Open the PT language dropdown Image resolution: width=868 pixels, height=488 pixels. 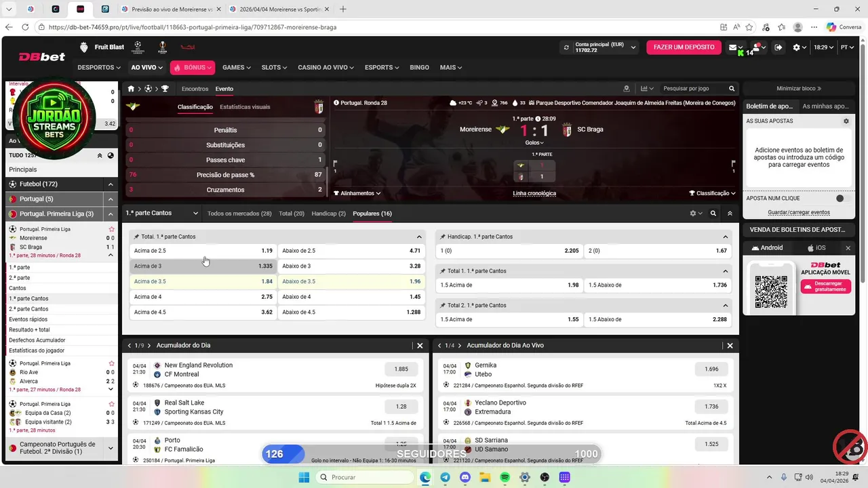click(847, 47)
